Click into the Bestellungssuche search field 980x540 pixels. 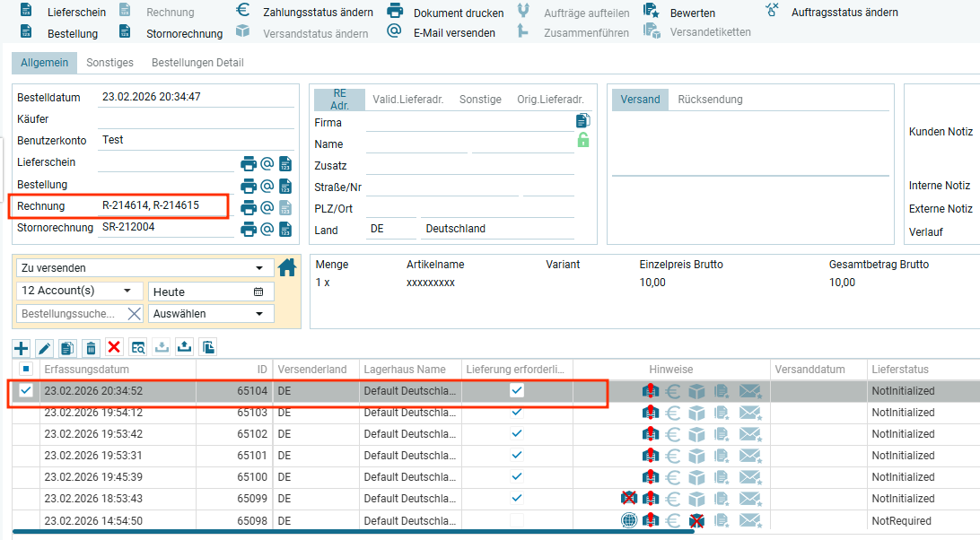coord(68,314)
